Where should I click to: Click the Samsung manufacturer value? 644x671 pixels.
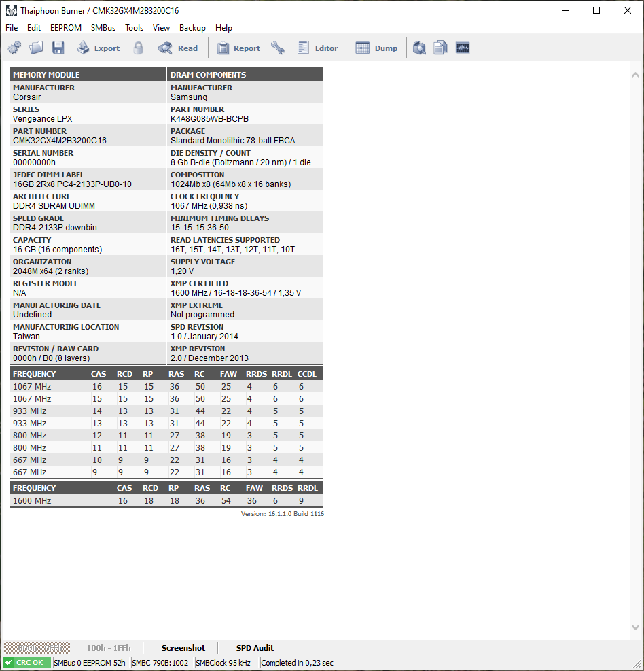[x=189, y=97]
